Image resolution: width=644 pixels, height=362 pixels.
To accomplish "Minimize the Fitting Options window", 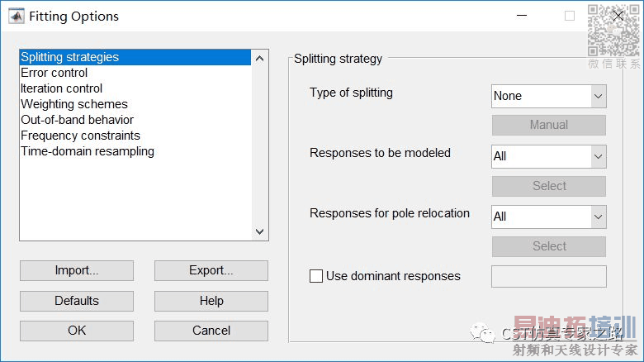I will click(x=521, y=16).
